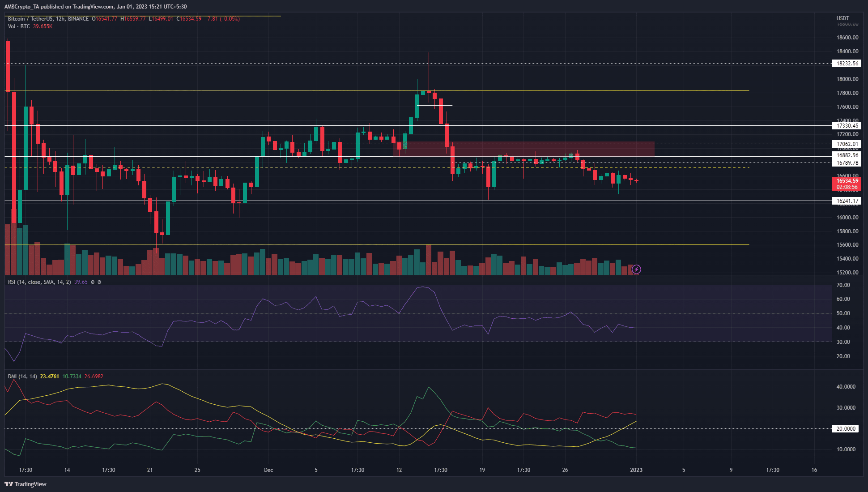The image size is (868, 492).
Task: Click the 15600.00 price axis tick
Action: click(847, 245)
